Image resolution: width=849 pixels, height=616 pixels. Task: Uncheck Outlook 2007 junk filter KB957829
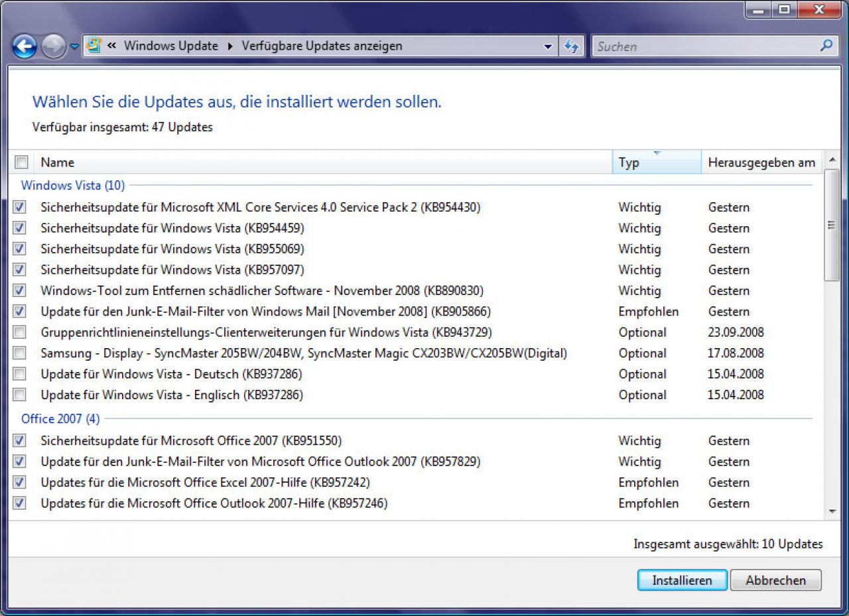pos(20,461)
